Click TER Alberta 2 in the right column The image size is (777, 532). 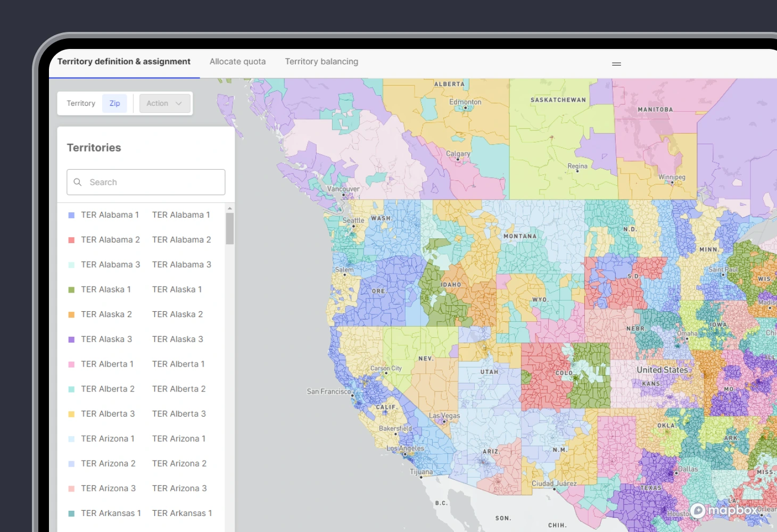179,388
